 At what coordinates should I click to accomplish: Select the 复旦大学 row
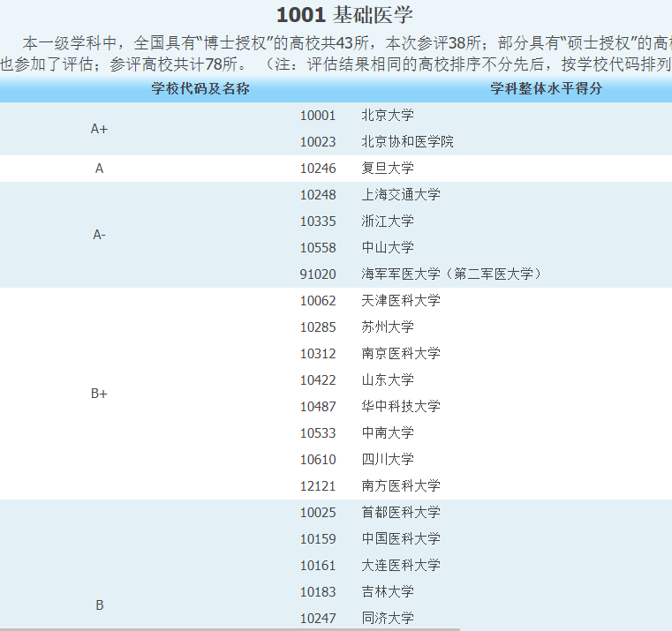387,169
